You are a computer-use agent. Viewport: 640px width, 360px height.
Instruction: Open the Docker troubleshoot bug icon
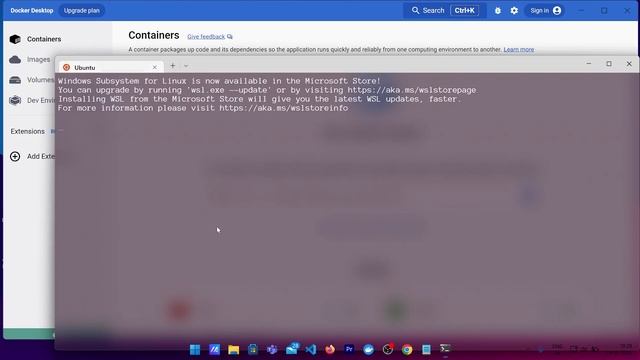click(498, 11)
